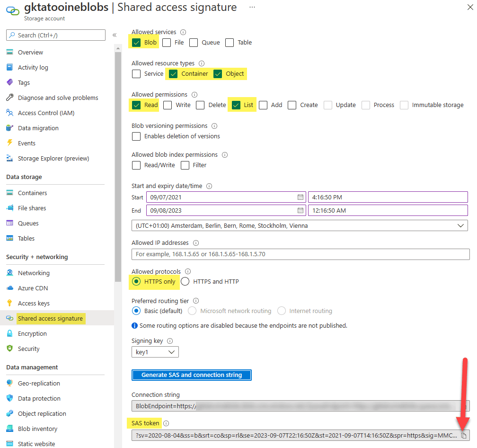This screenshot has height=448, width=477.
Task: Enable the Delete permission checkbox
Action: point(200,105)
